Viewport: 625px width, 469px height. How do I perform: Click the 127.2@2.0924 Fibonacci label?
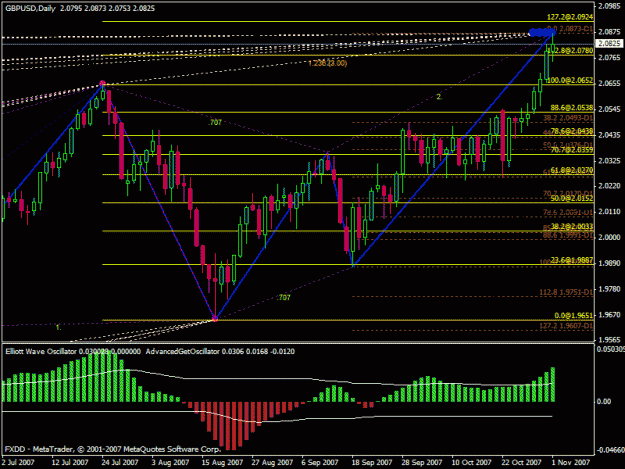click(x=570, y=17)
